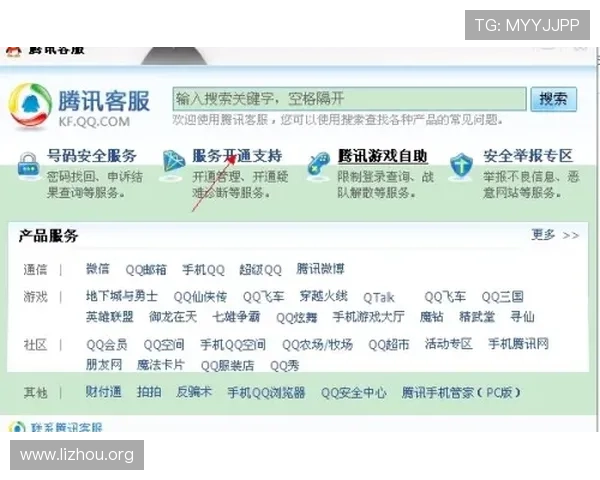Open the QQ秀 link
This screenshot has height=480, width=600.
pos(284,366)
